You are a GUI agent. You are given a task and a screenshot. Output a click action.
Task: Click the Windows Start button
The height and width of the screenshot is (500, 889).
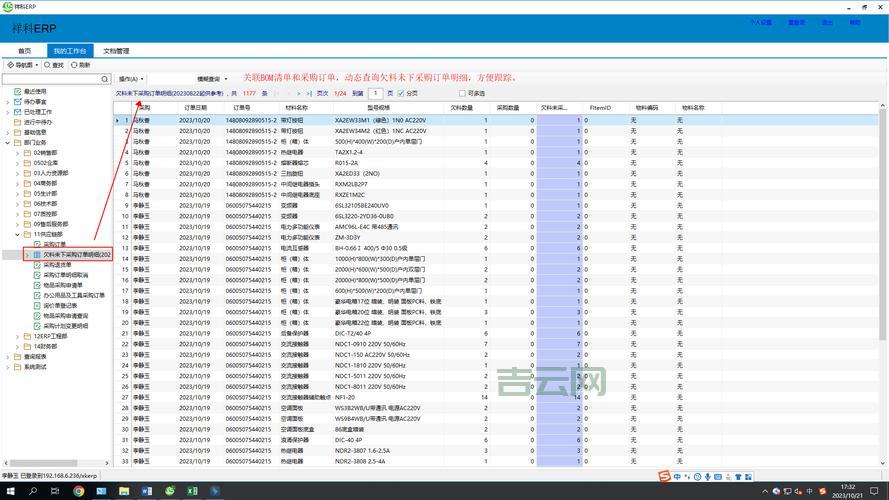point(10,491)
